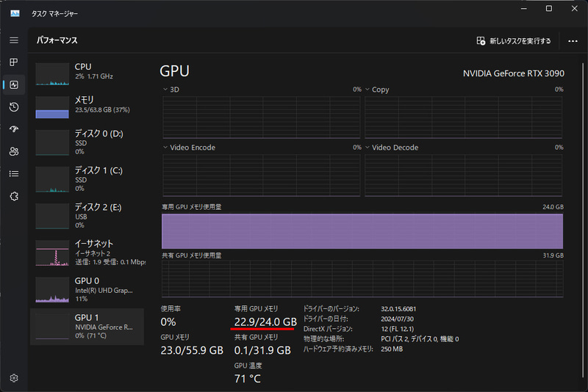This screenshot has width=588, height=392.
Task: Go to the Processes page icon
Action: click(x=14, y=62)
